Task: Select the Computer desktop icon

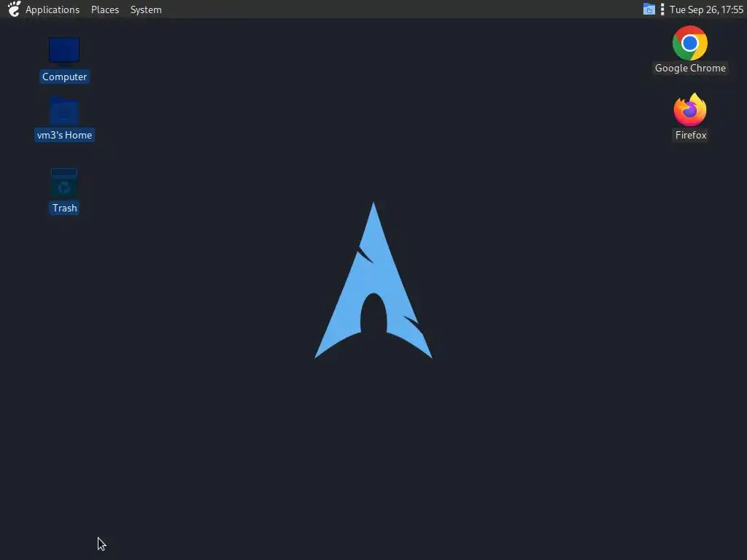Action: click(64, 50)
